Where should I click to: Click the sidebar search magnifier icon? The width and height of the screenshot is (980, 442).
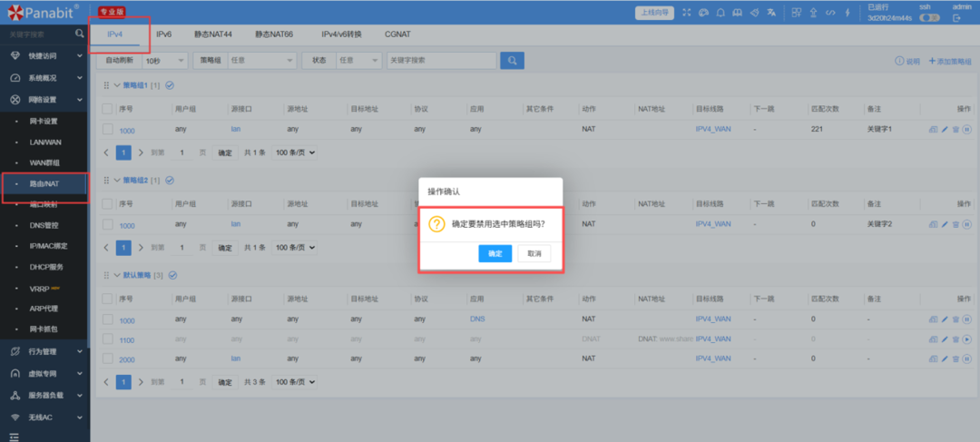pos(79,34)
